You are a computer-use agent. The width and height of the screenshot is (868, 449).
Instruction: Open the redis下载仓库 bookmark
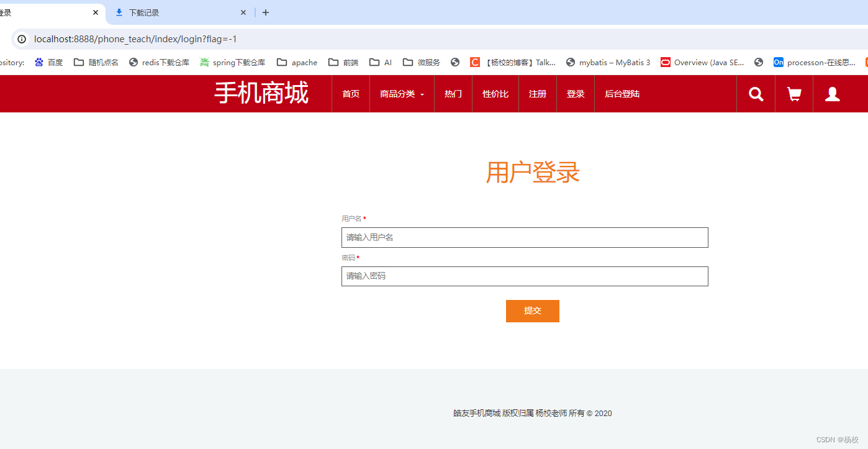(159, 62)
